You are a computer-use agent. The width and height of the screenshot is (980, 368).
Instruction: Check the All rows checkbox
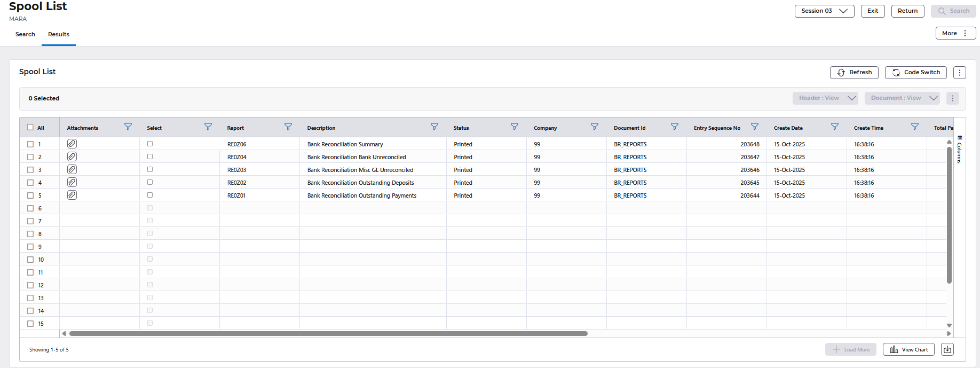click(x=30, y=128)
